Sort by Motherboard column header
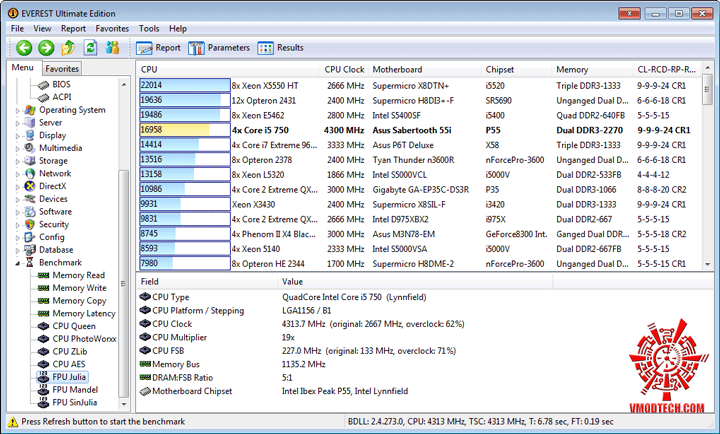The height and width of the screenshot is (434, 720). [425, 69]
